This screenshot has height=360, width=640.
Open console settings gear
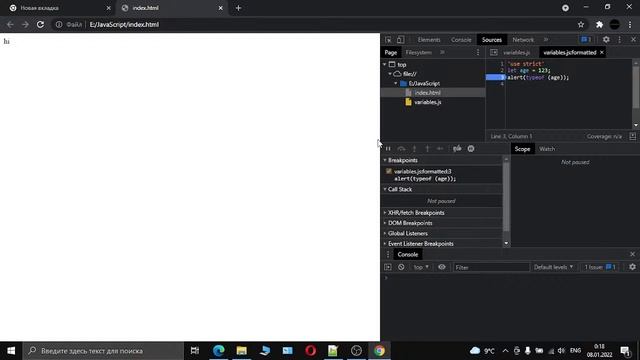pyautogui.click(x=632, y=267)
